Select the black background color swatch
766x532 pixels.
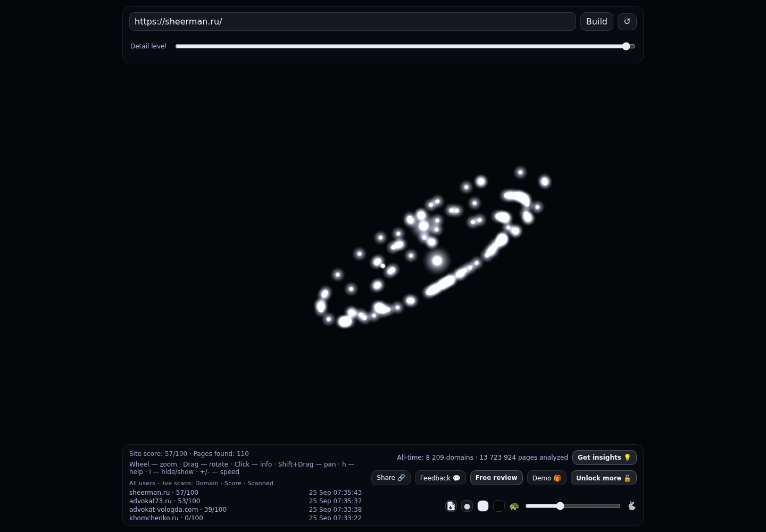point(499,506)
